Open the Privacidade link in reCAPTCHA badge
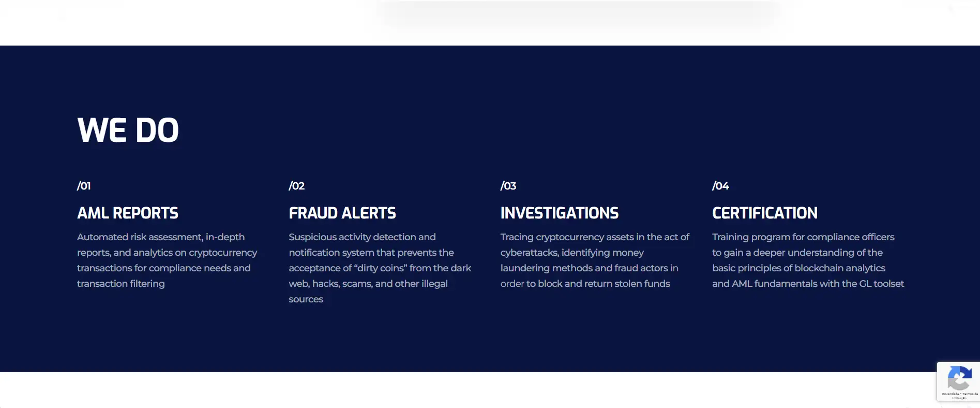Image resolution: width=980 pixels, height=408 pixels. 951,394
